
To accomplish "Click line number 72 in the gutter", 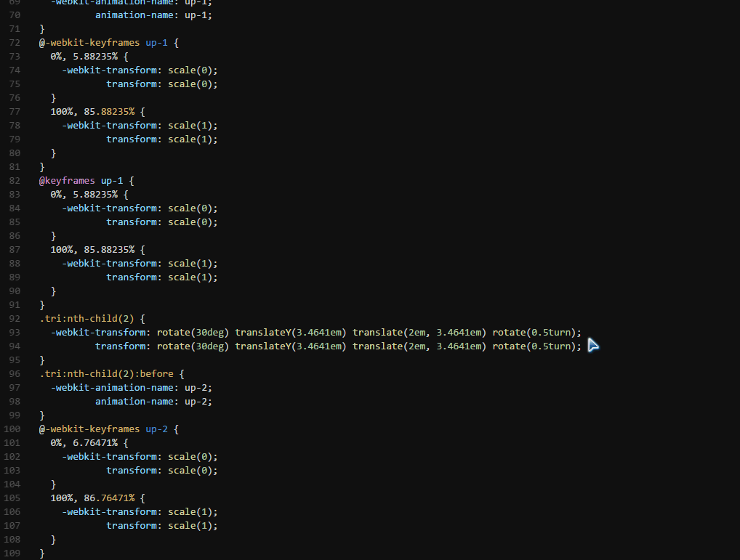I will coord(15,42).
